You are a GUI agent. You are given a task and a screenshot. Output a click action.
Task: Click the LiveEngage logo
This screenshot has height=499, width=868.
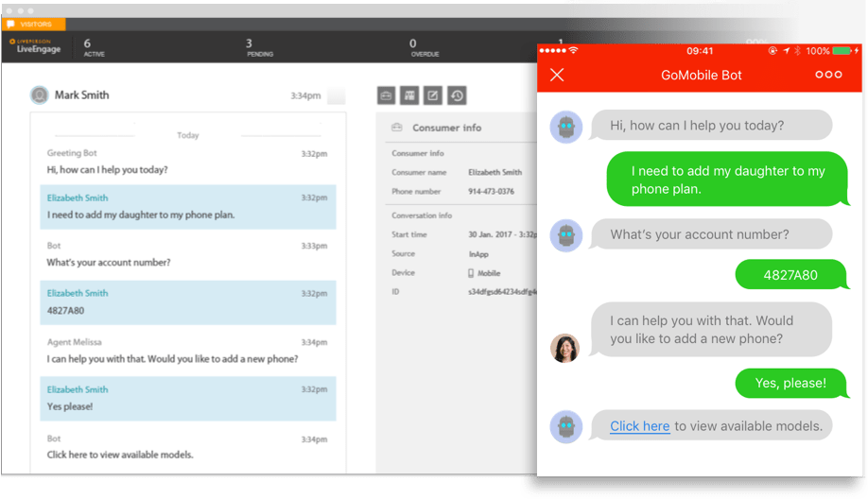(35, 46)
